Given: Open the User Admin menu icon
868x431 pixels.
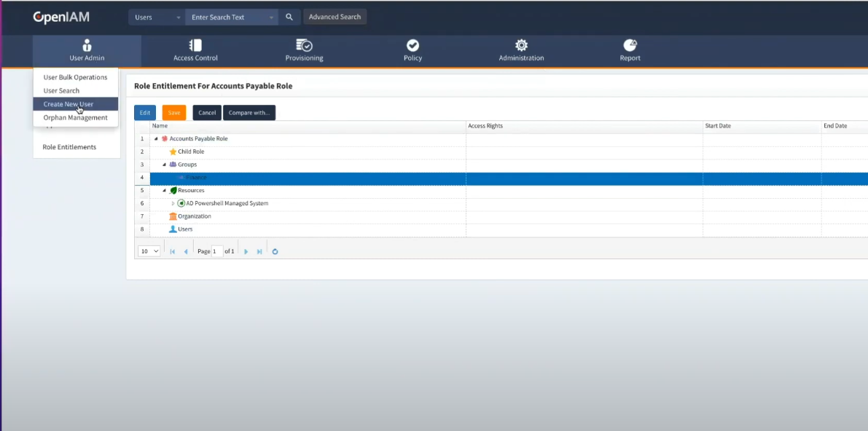Looking at the screenshot, I should point(87,45).
